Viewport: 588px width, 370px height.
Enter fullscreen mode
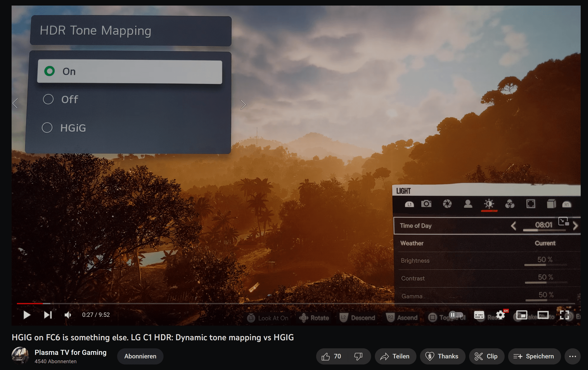point(565,315)
